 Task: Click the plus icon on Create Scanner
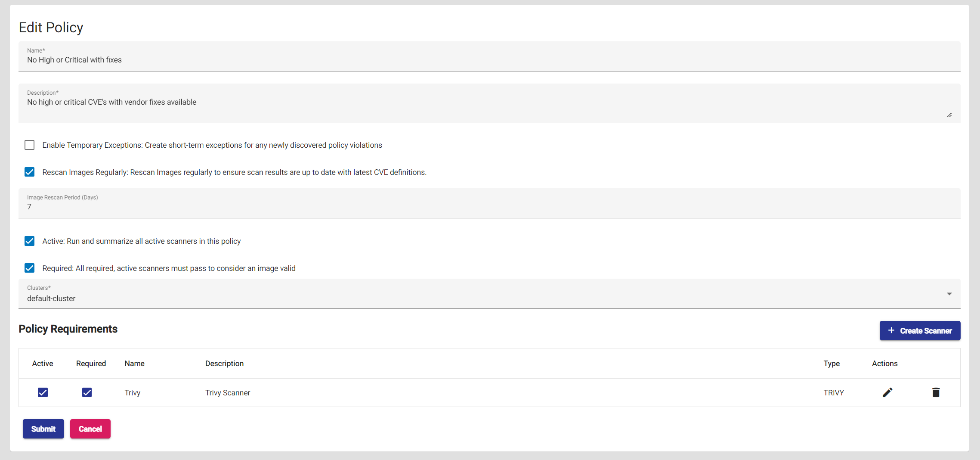891,330
